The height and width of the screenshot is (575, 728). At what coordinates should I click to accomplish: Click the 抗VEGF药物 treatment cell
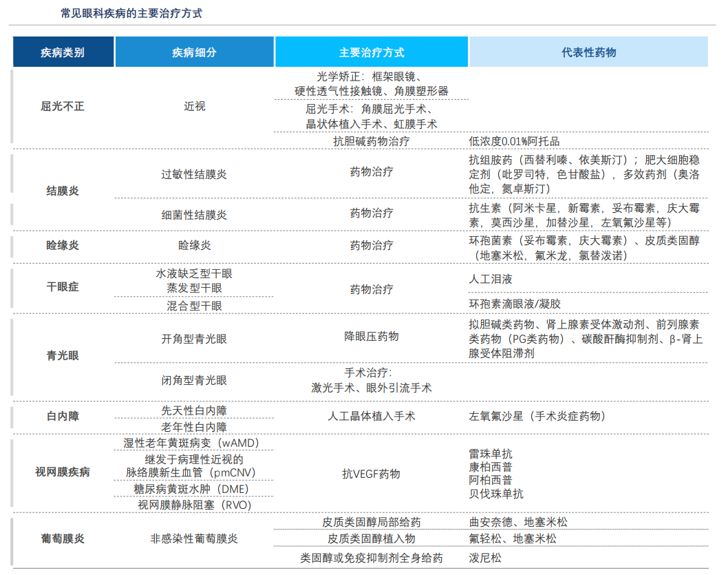pos(372,474)
